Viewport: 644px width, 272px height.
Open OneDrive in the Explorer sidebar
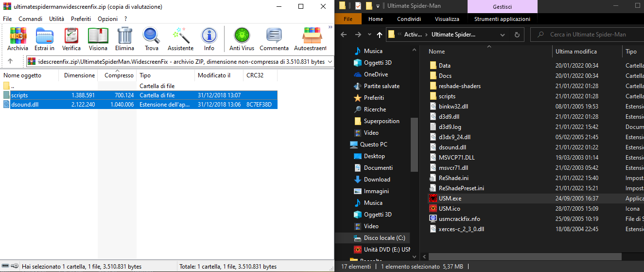point(376,74)
